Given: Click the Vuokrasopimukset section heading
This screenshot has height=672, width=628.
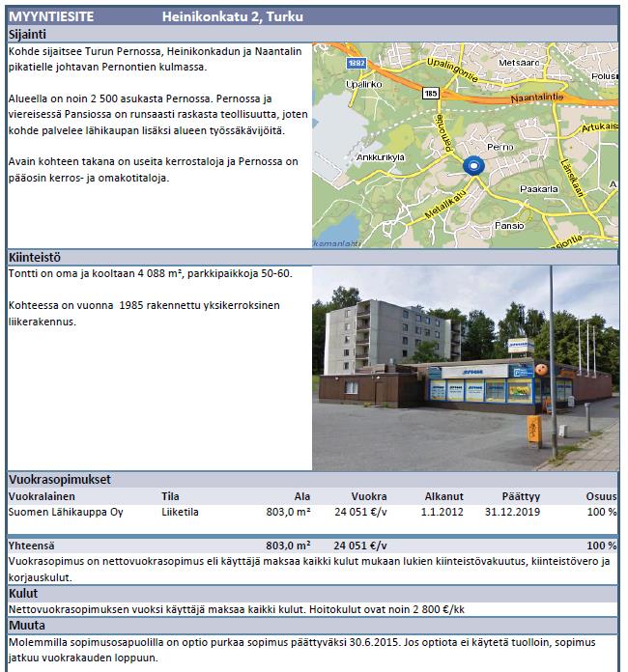Looking at the screenshot, I should point(60,479).
